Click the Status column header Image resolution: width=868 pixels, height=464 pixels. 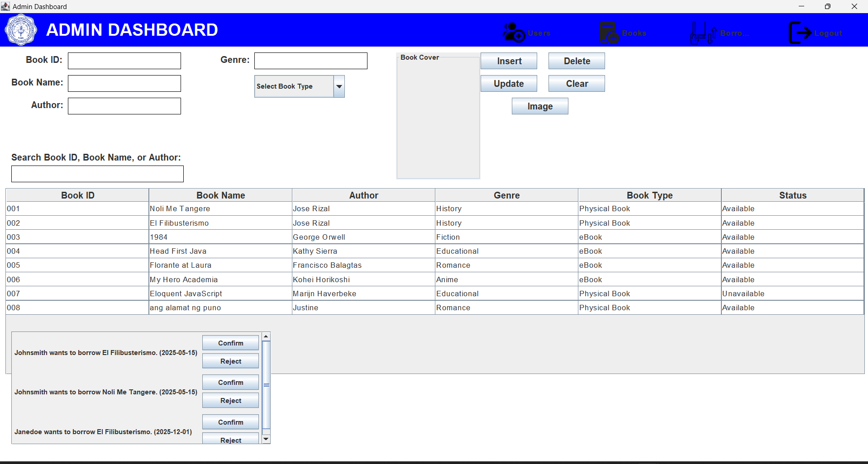click(792, 195)
